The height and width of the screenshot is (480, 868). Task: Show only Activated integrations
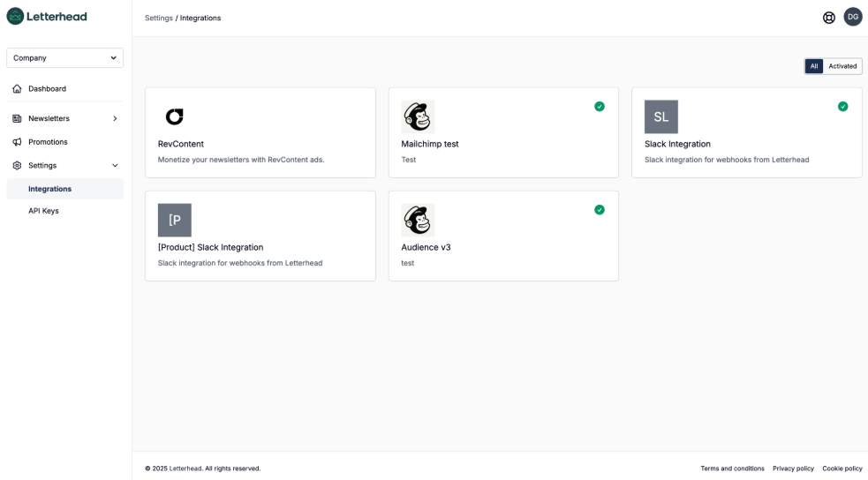tap(842, 66)
